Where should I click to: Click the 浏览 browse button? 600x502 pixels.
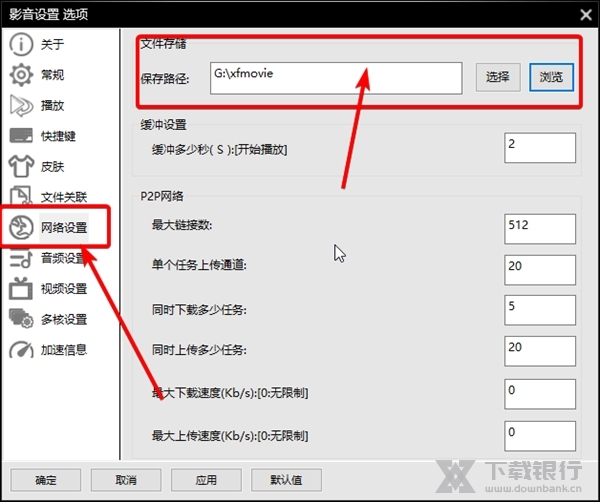coord(551,77)
